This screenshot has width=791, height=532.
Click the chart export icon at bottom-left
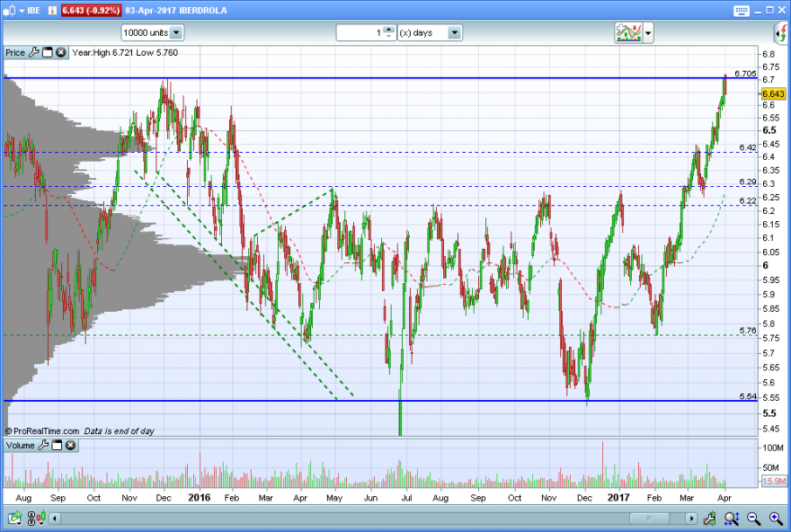(15, 519)
